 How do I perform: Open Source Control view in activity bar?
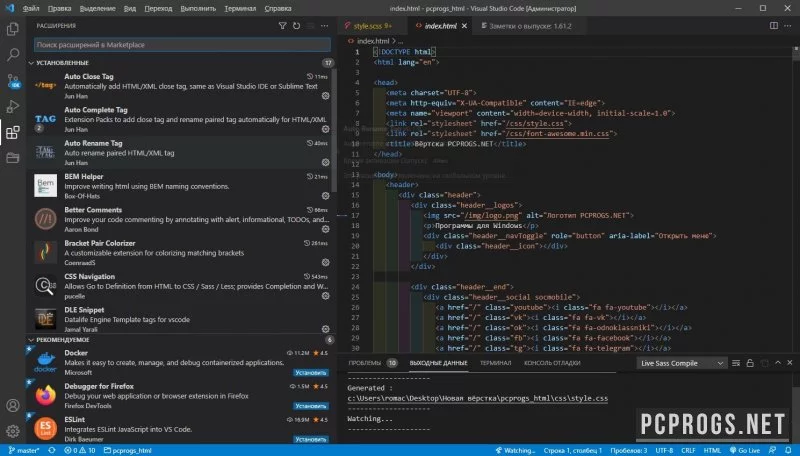tap(13, 81)
